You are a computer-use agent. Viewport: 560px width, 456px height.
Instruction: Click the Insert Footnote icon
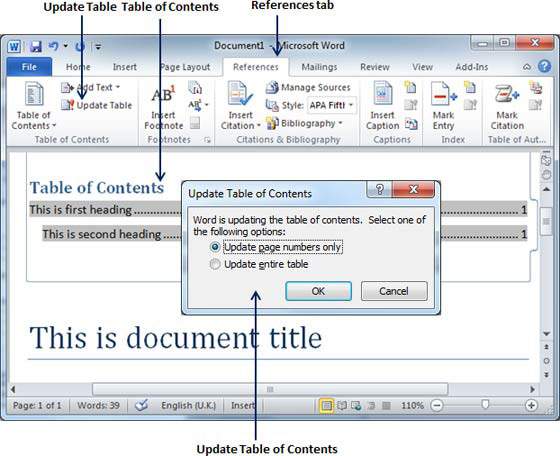(x=163, y=95)
